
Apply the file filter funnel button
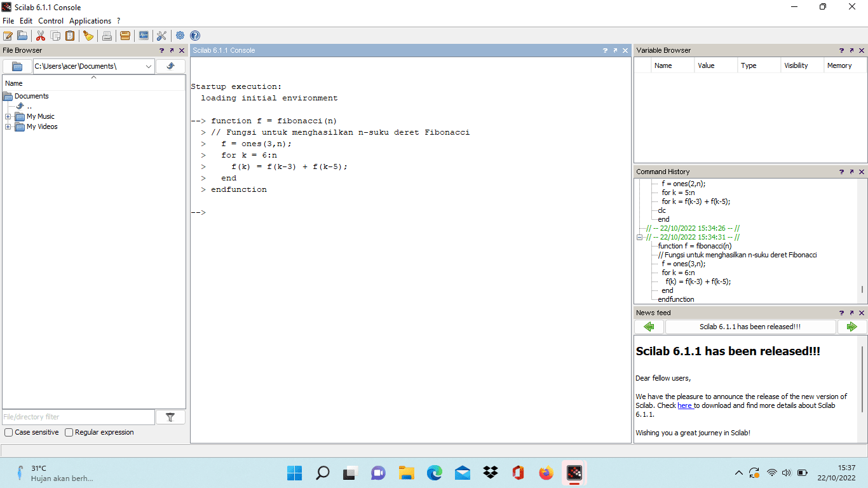pyautogui.click(x=170, y=417)
